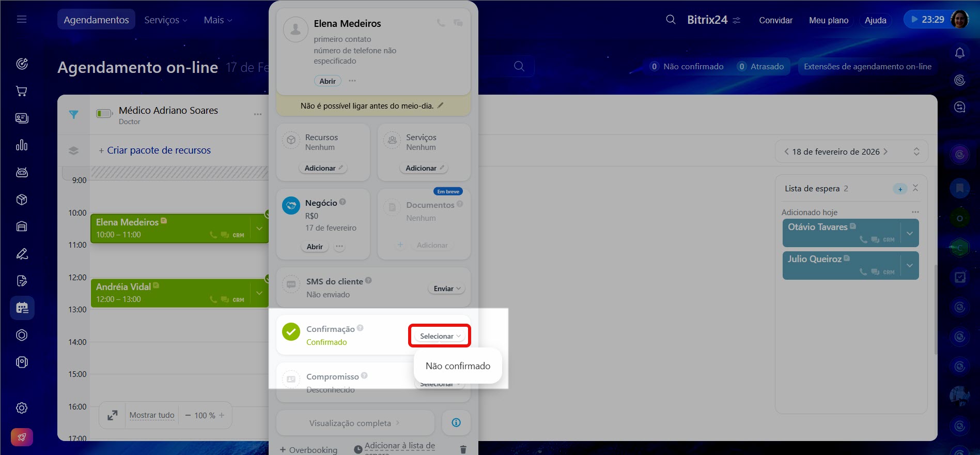
Task: Toggle Médico Adriano Soares resource switch
Action: click(104, 114)
